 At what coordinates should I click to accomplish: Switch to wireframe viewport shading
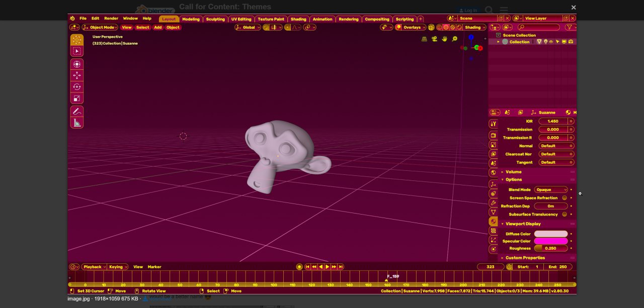point(439,27)
